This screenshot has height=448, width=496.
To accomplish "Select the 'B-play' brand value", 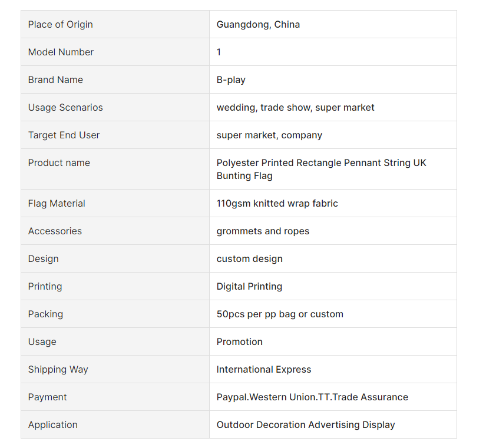I will tap(231, 79).
